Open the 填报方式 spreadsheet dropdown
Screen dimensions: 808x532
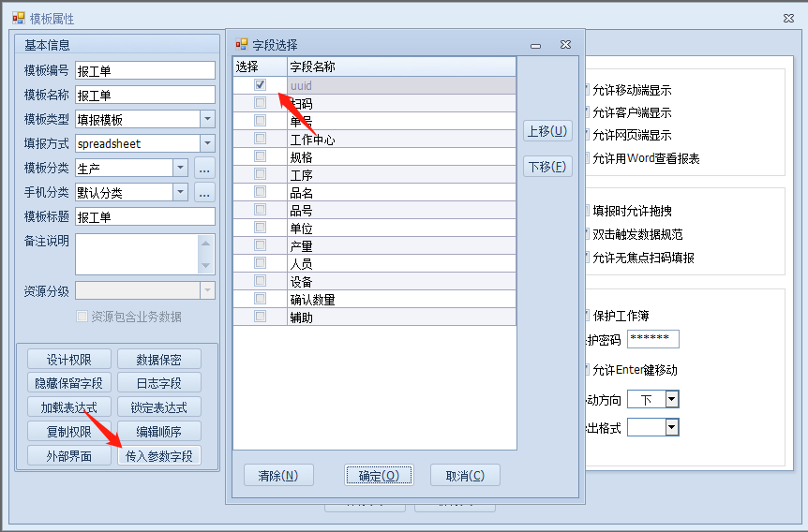tap(207, 143)
